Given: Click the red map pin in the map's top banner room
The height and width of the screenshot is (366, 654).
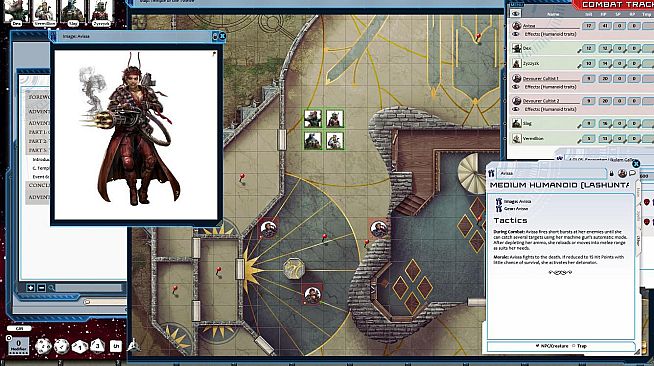Looking at the screenshot, I should tap(478, 38).
